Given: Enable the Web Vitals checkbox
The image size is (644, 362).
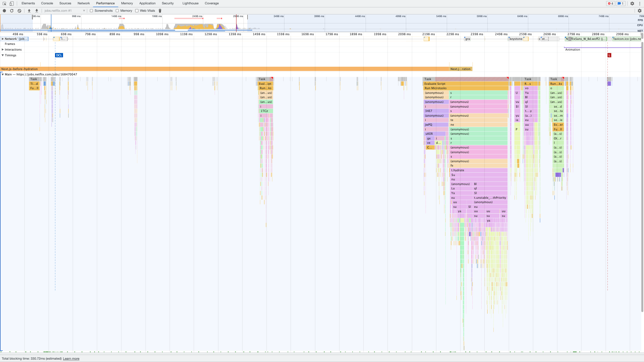Looking at the screenshot, I should pyautogui.click(x=137, y=11).
